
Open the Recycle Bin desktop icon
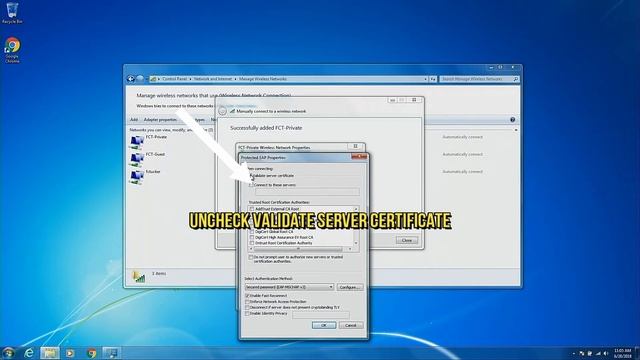pos(12,13)
